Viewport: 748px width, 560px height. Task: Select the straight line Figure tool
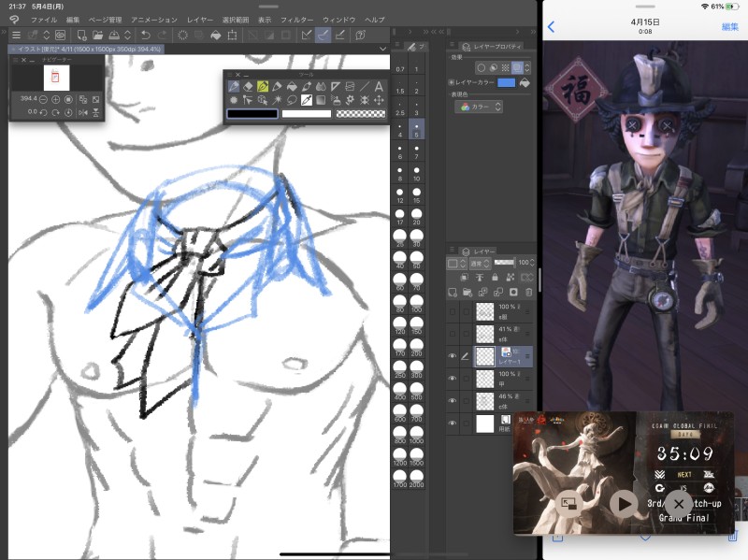[364, 86]
